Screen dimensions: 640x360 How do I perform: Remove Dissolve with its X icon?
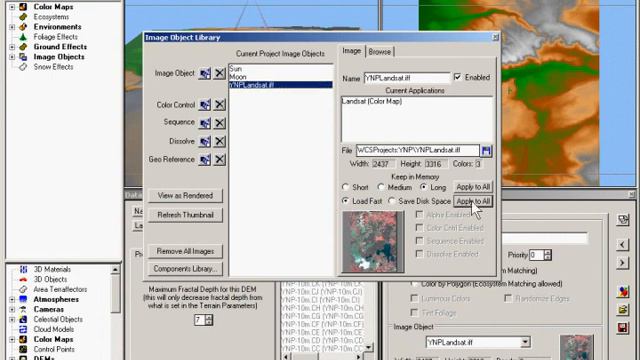pos(220,141)
